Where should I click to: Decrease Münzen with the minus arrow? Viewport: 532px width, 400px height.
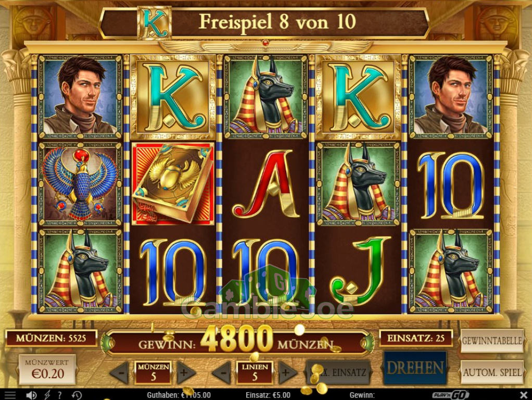119,372
